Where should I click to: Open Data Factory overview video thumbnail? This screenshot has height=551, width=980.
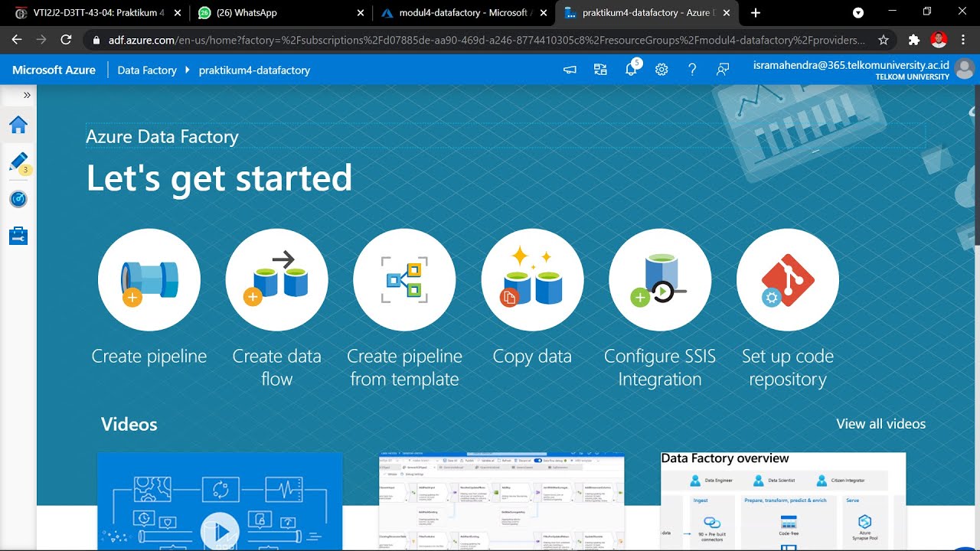tap(783, 501)
